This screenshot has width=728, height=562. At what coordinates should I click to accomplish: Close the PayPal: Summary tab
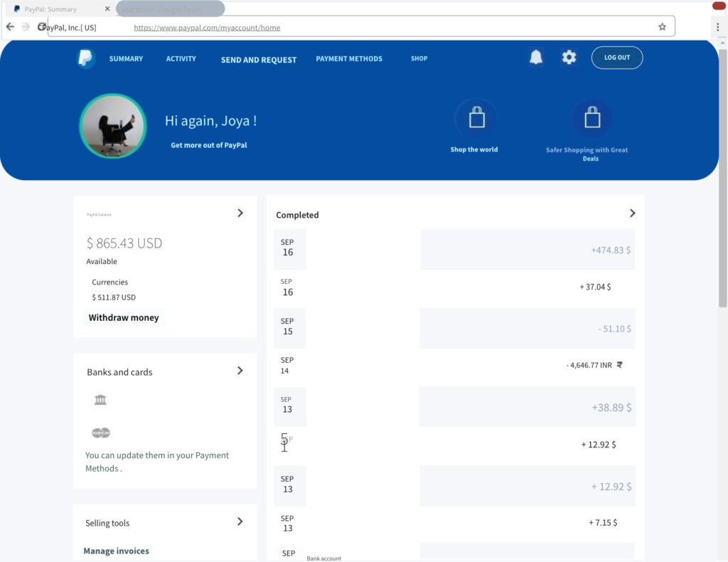pos(107,9)
